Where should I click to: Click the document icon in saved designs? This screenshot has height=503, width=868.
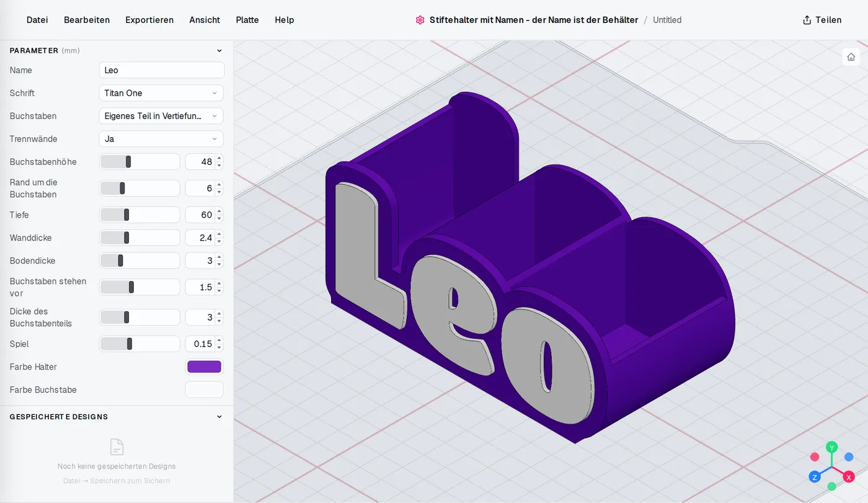117,447
